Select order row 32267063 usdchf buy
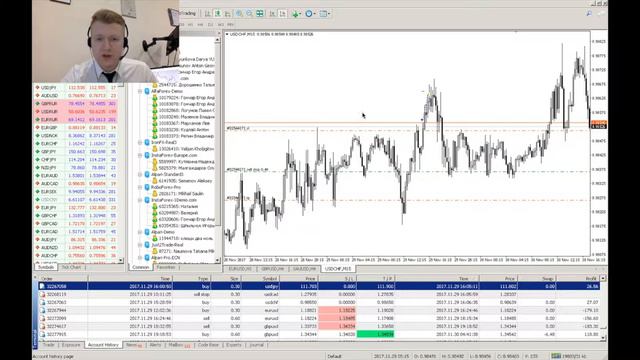The image size is (640, 360). [319, 302]
